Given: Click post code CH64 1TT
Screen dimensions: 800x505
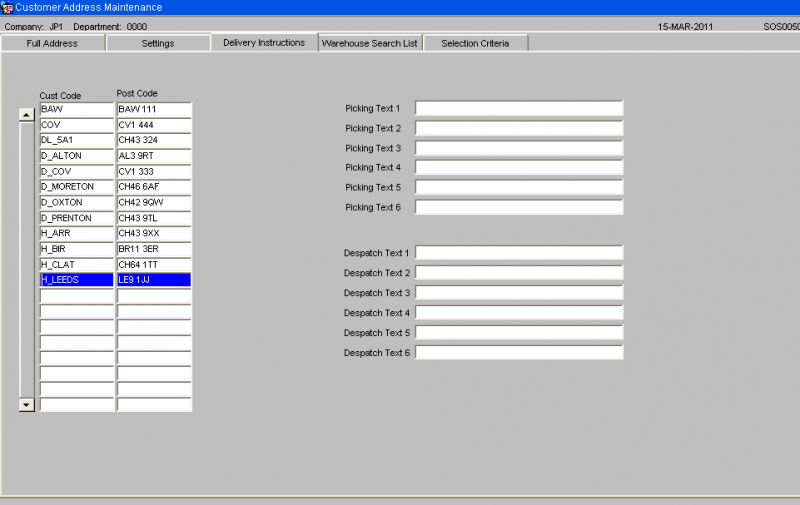Looking at the screenshot, I should 154,265.
